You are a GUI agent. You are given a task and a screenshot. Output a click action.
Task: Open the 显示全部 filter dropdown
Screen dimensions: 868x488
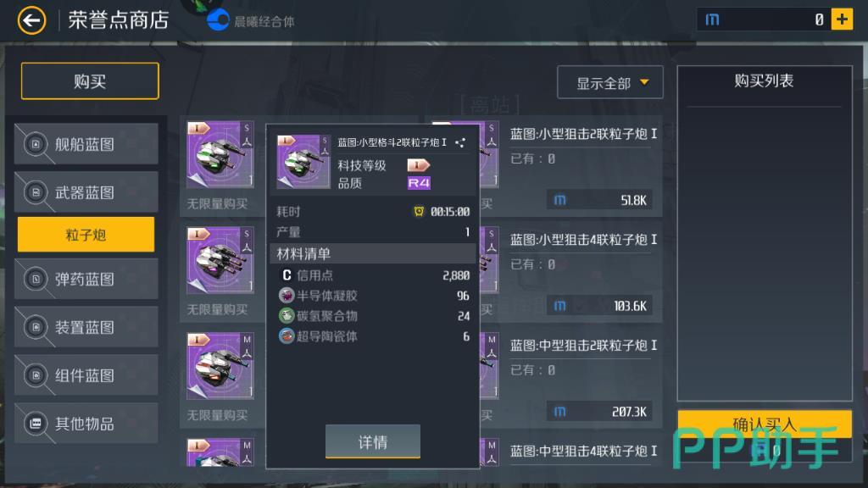[610, 82]
